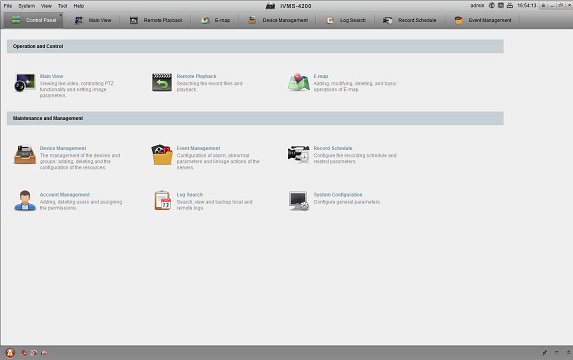
Task: Click the pin icon in status bar
Action: [544, 353]
